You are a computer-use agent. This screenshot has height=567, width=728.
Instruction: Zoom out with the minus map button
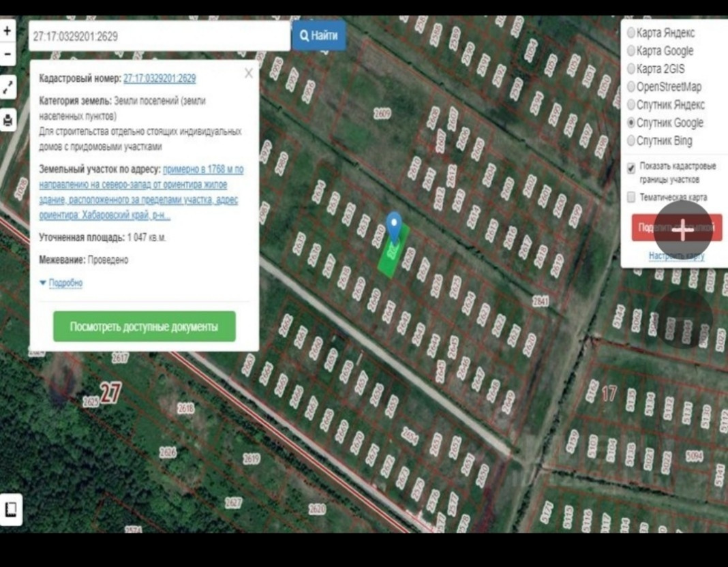(x=7, y=54)
